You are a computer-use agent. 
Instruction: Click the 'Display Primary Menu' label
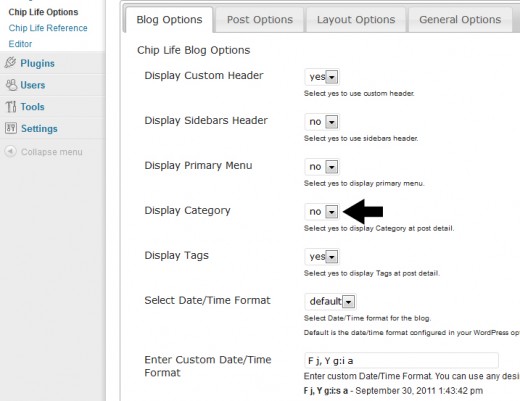click(198, 166)
